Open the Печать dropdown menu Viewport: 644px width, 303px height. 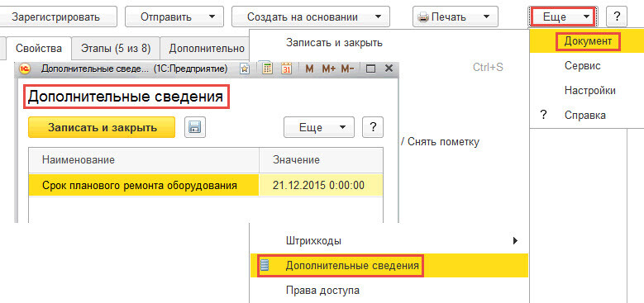click(x=455, y=17)
